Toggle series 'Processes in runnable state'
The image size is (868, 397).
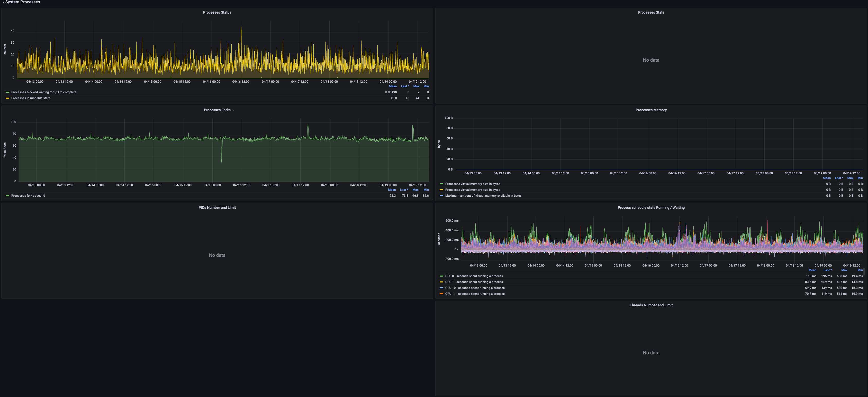pos(31,98)
